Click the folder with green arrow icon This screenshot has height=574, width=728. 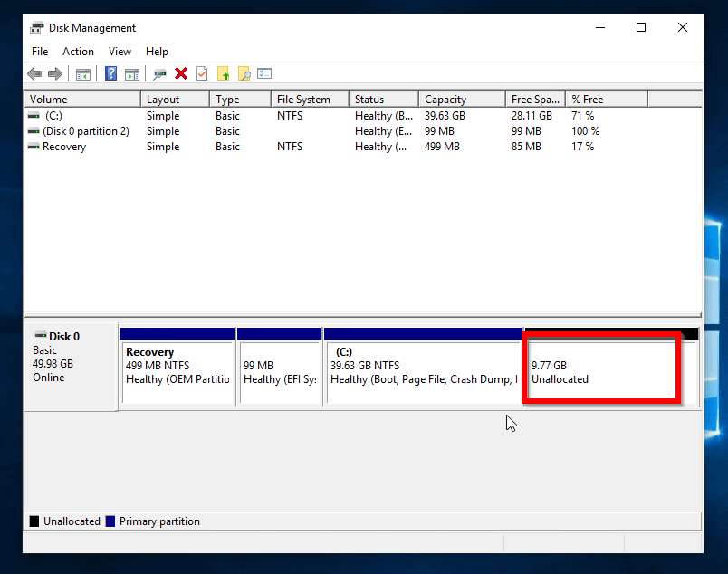(223, 74)
